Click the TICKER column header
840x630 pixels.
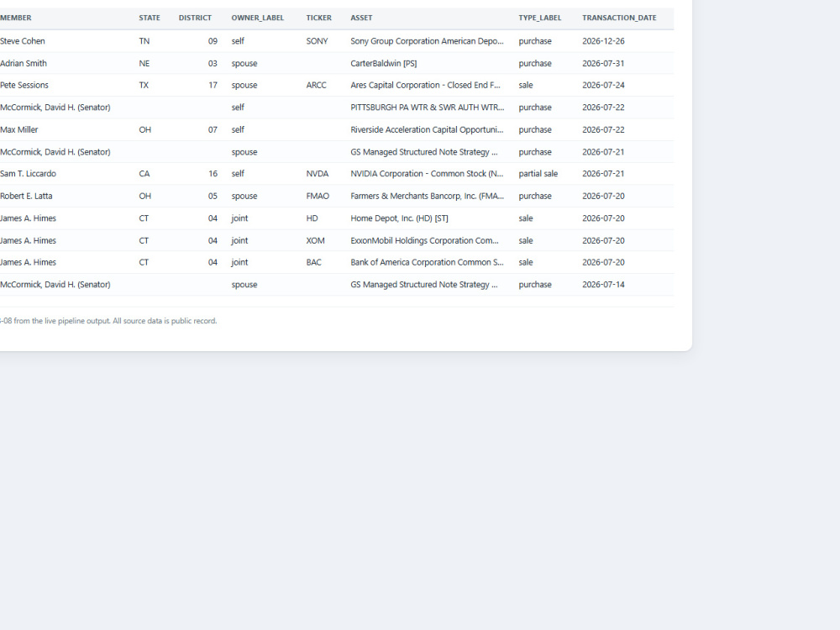point(318,18)
